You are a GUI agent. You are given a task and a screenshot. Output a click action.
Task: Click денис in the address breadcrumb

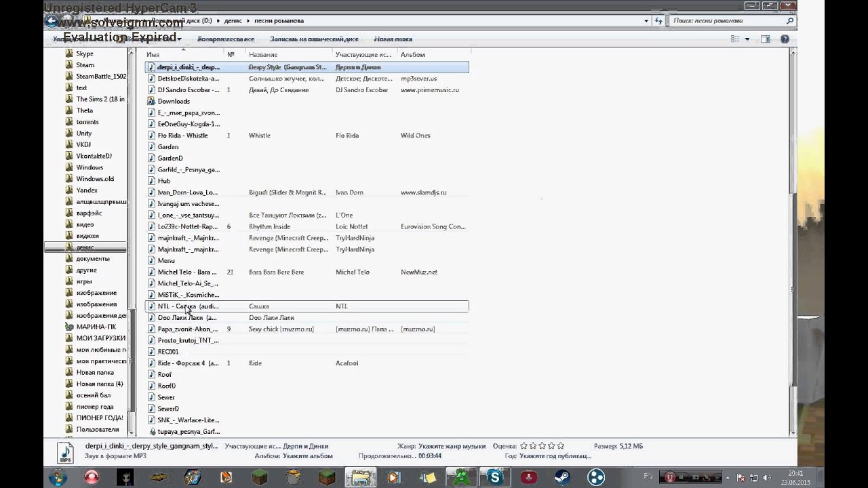pyautogui.click(x=233, y=21)
